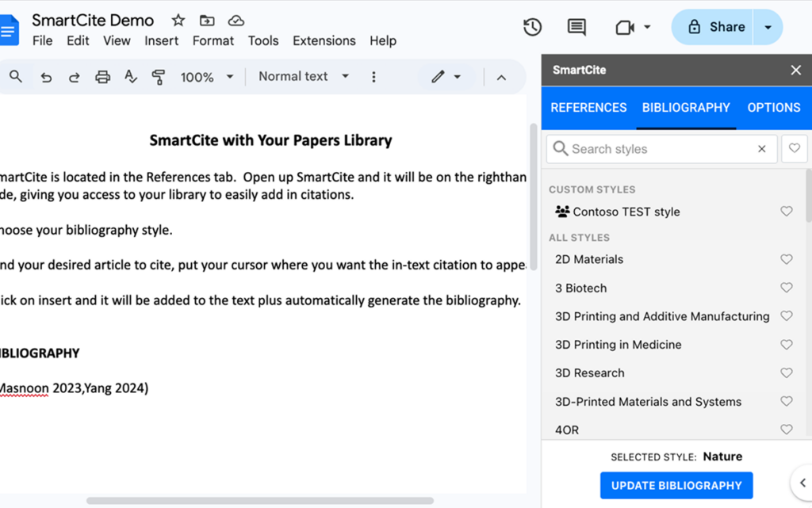Print the document via the printer icon

102,76
